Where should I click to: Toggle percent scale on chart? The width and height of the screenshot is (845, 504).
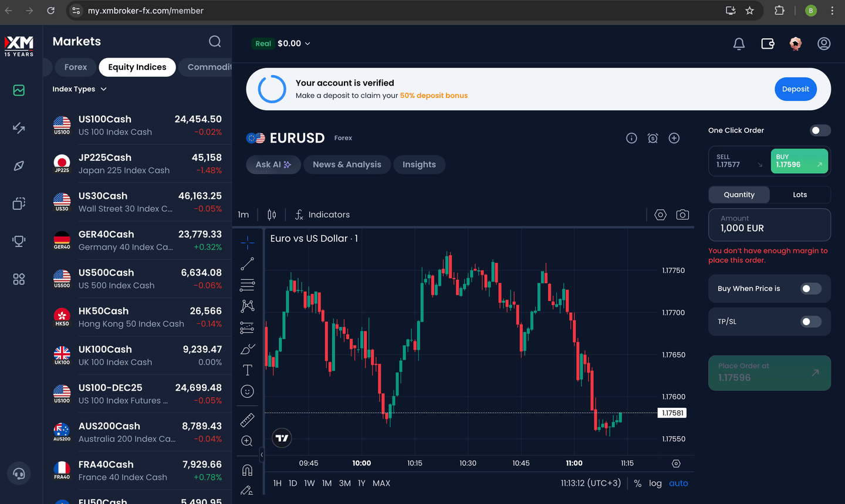pyautogui.click(x=638, y=483)
